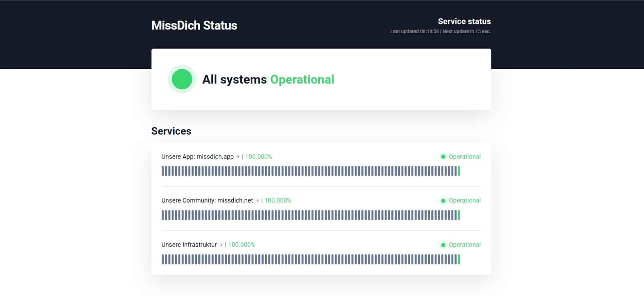Click the Service status heading

click(x=464, y=21)
